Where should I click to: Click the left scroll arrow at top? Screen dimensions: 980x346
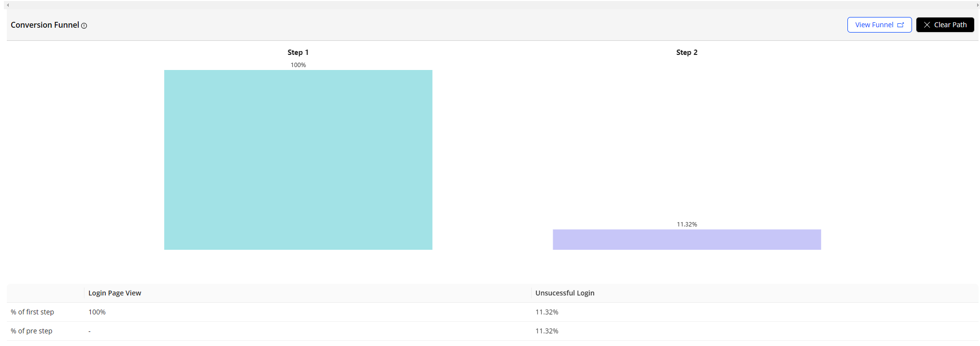pyautogui.click(x=8, y=5)
